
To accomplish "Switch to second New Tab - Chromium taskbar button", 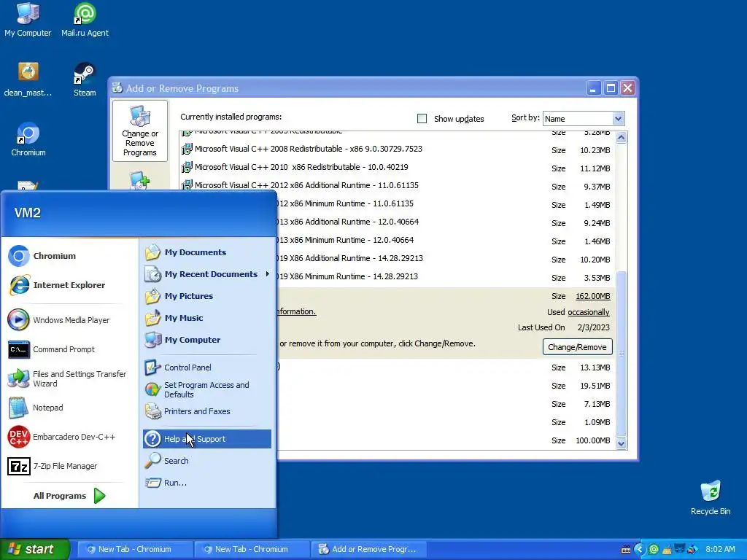I will click(x=252, y=549).
